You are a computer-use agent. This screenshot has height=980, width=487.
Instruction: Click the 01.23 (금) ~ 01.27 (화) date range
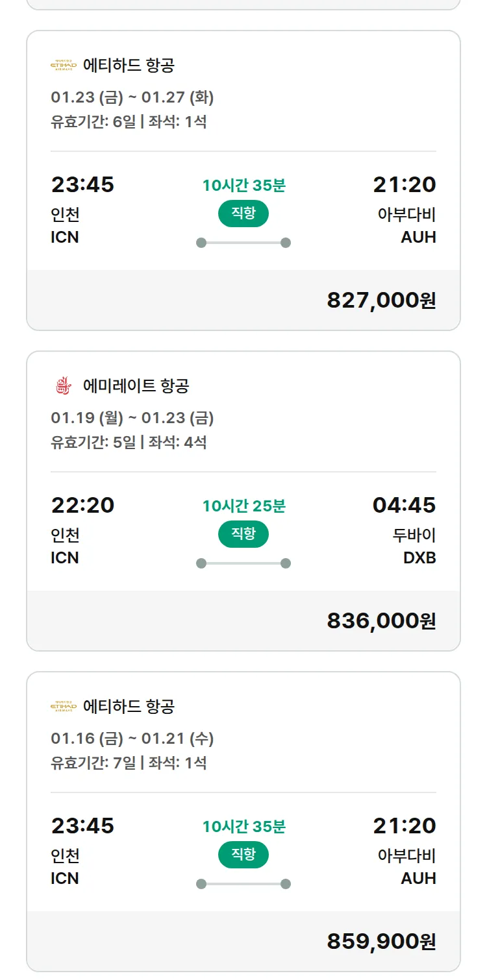click(x=132, y=97)
